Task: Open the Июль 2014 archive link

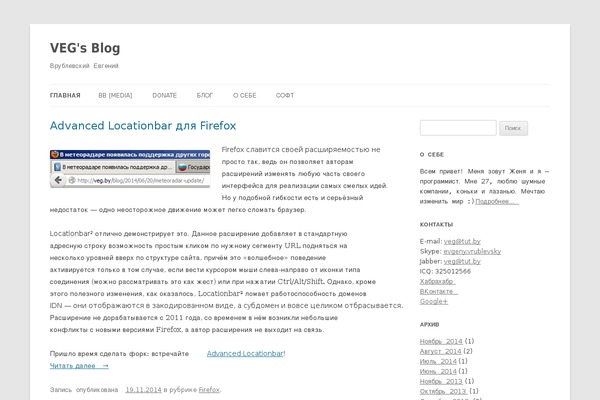Action: tap(438, 361)
